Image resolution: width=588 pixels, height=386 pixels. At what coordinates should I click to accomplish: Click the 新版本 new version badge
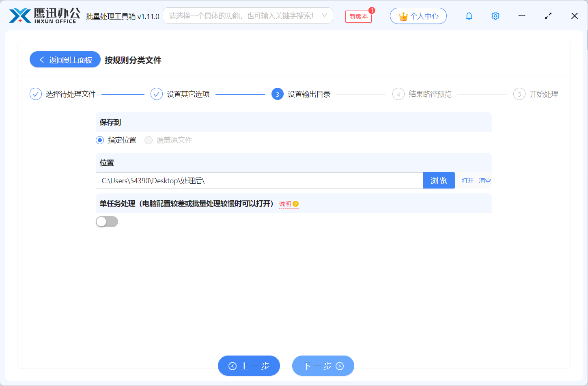358,16
